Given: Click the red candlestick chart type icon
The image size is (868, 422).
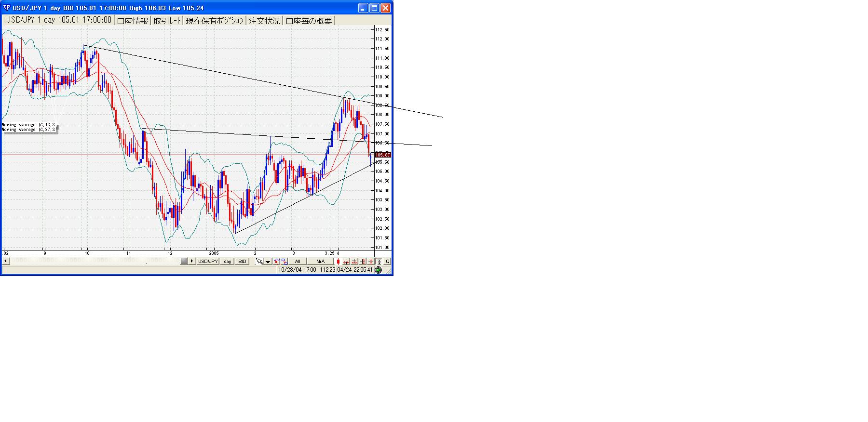Looking at the screenshot, I should (339, 262).
